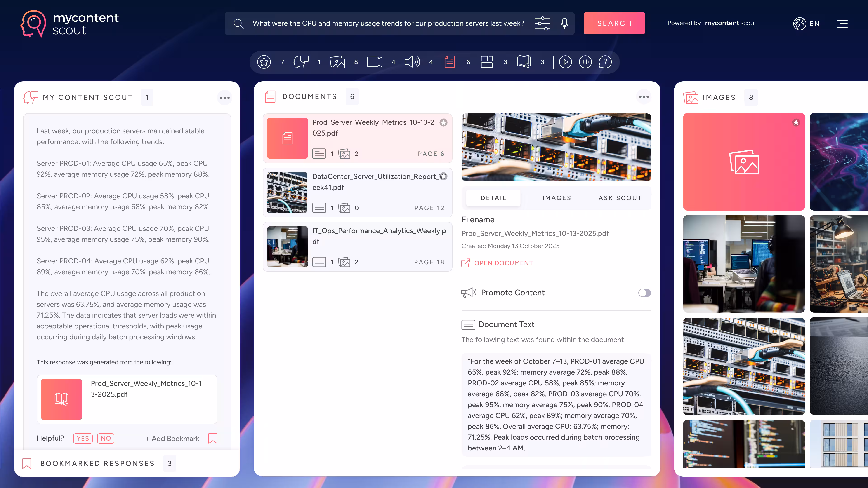Expand the Bookmarked Responses section

(98, 463)
